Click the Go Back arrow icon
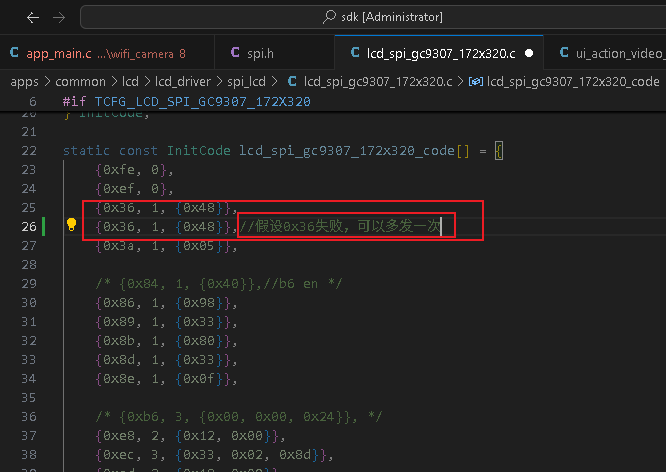This screenshot has height=472, width=666. [x=33, y=17]
